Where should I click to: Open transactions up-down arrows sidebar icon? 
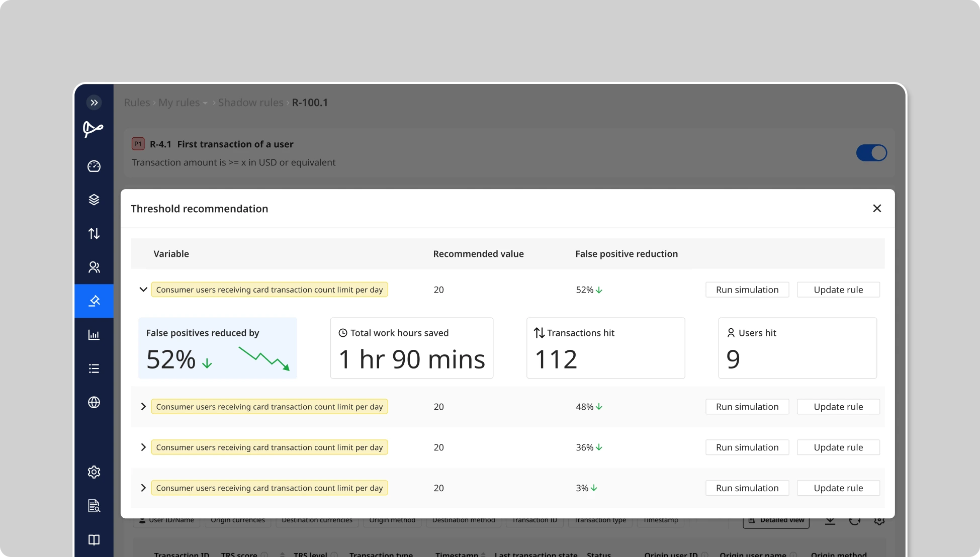click(94, 233)
